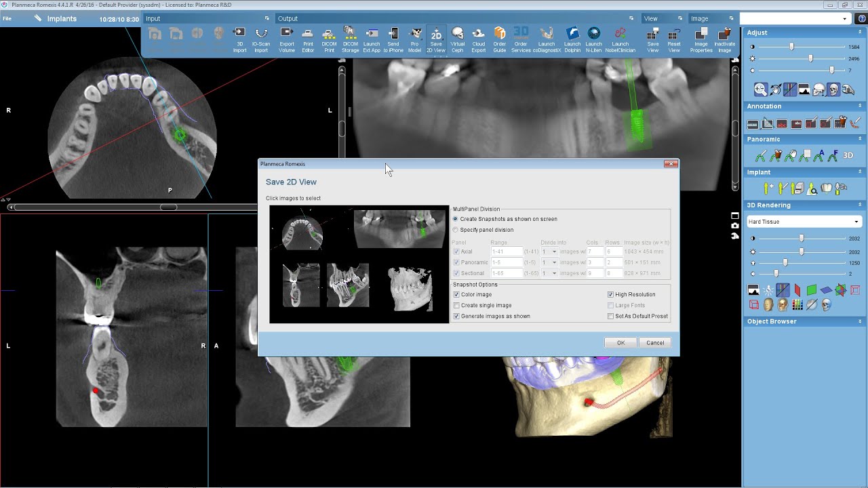Click the Save 2D View toolbar icon

(x=436, y=40)
